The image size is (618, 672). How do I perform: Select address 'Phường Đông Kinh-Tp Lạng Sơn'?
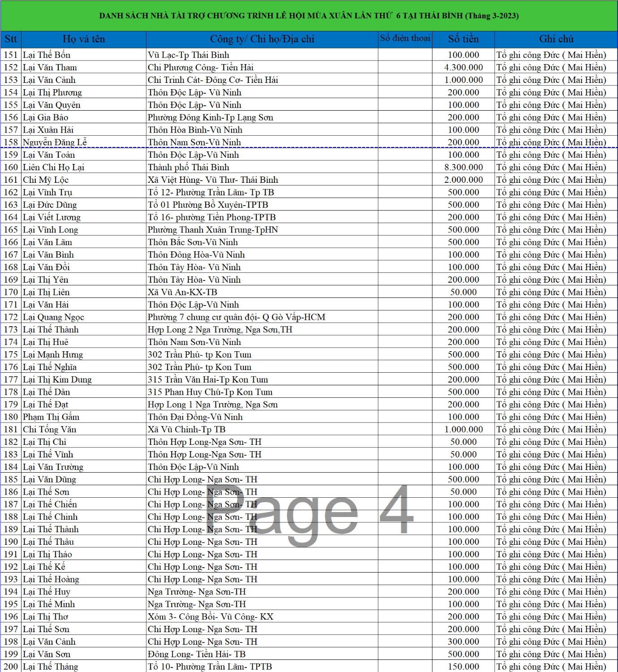(x=211, y=117)
